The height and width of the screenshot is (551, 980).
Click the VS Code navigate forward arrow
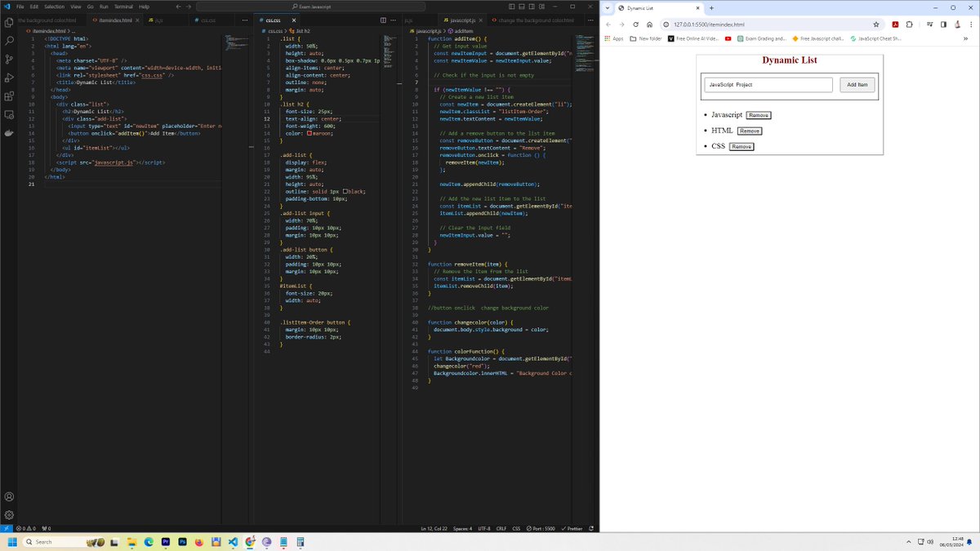(189, 7)
